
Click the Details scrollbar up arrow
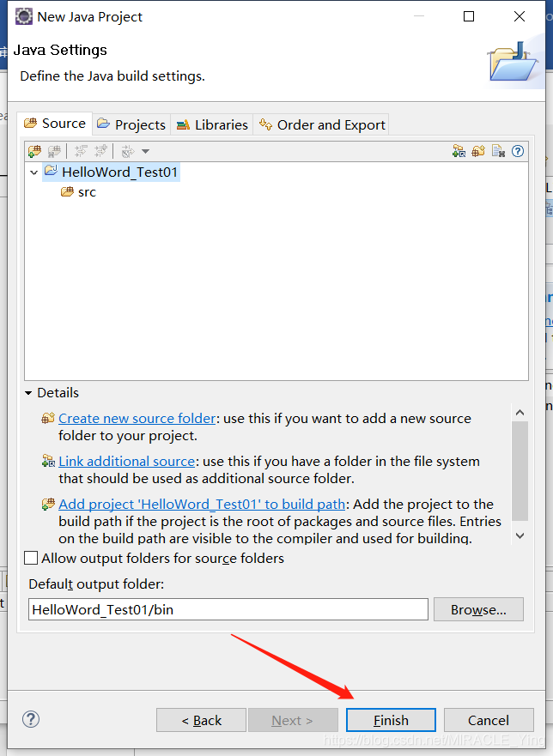point(520,413)
